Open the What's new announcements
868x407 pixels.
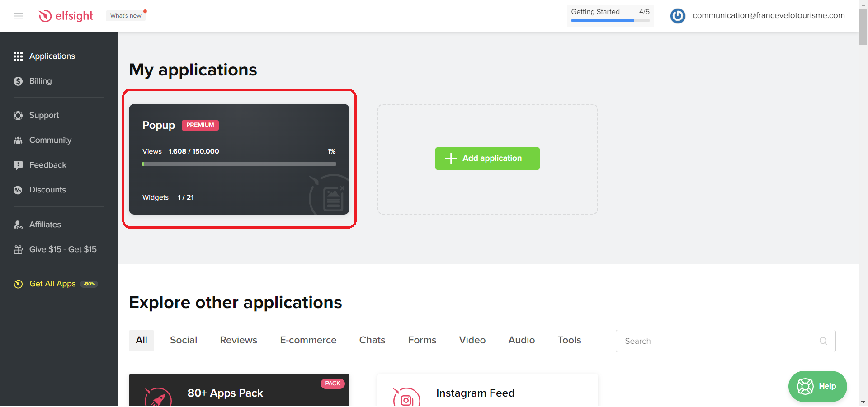(x=126, y=16)
